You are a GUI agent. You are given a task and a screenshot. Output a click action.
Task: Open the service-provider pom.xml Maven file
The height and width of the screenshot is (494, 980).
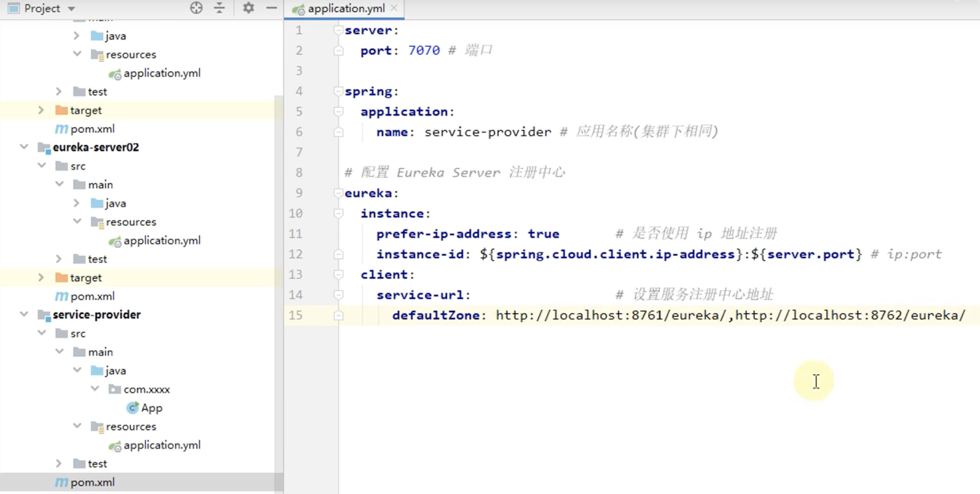[x=92, y=482]
